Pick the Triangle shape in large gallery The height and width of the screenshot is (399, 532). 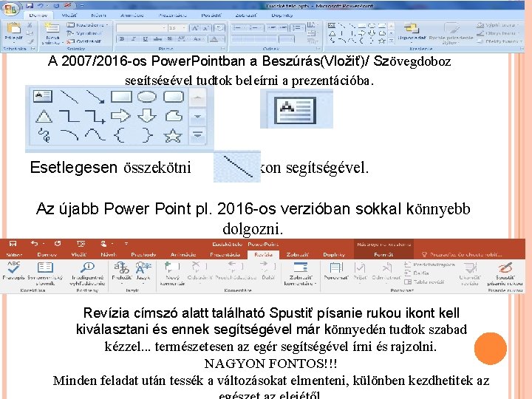[44, 117]
